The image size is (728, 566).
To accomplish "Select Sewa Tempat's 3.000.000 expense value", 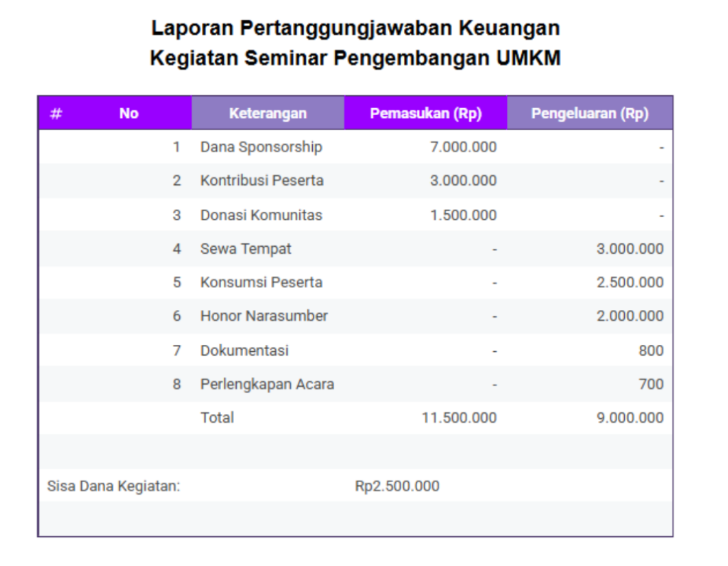I will click(630, 249).
